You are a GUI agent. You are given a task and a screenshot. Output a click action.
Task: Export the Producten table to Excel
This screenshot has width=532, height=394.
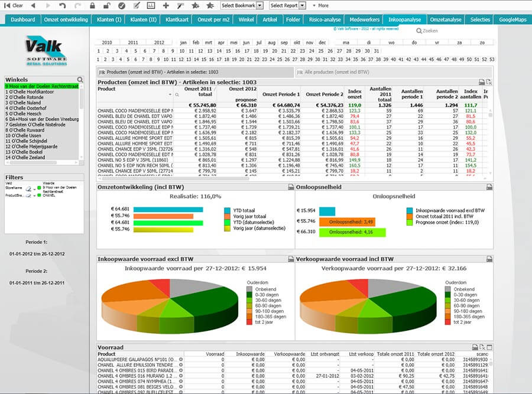(489, 82)
